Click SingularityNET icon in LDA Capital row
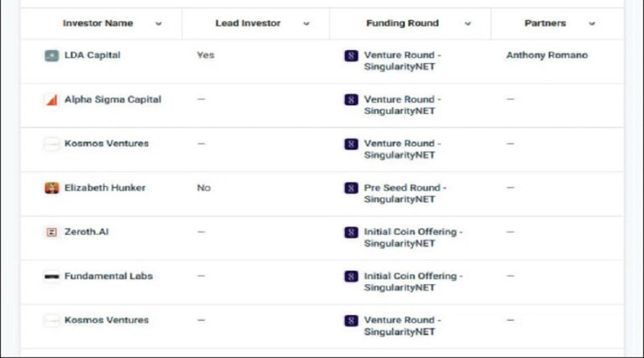 351,55
